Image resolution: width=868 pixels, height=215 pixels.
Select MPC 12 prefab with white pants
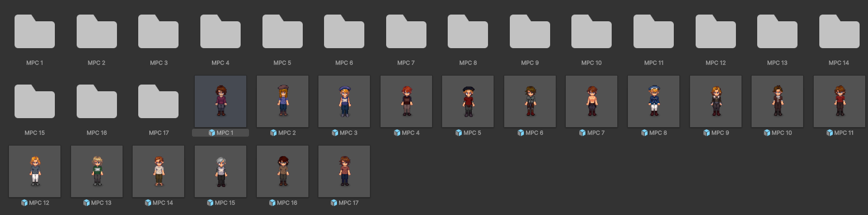coord(35,171)
